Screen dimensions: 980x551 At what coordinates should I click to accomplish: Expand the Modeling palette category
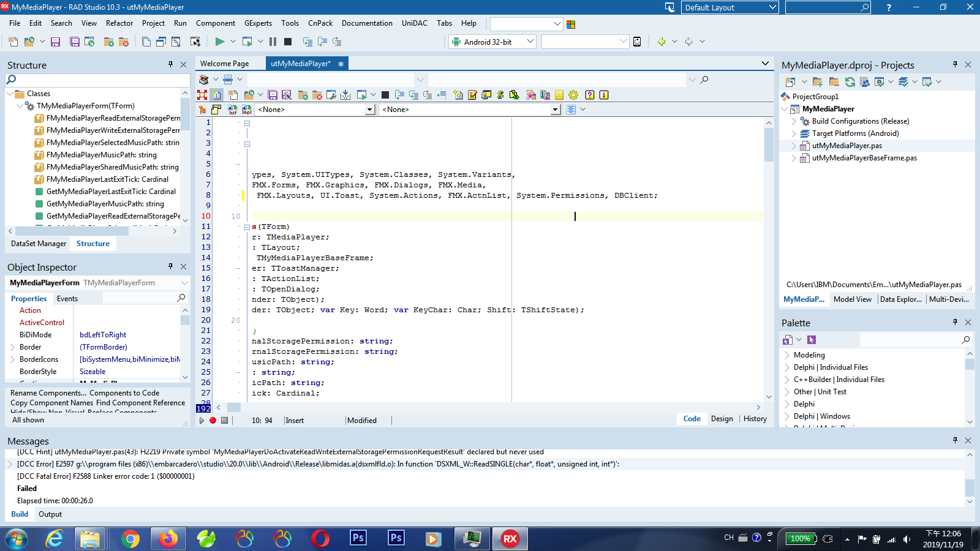pyautogui.click(x=788, y=355)
